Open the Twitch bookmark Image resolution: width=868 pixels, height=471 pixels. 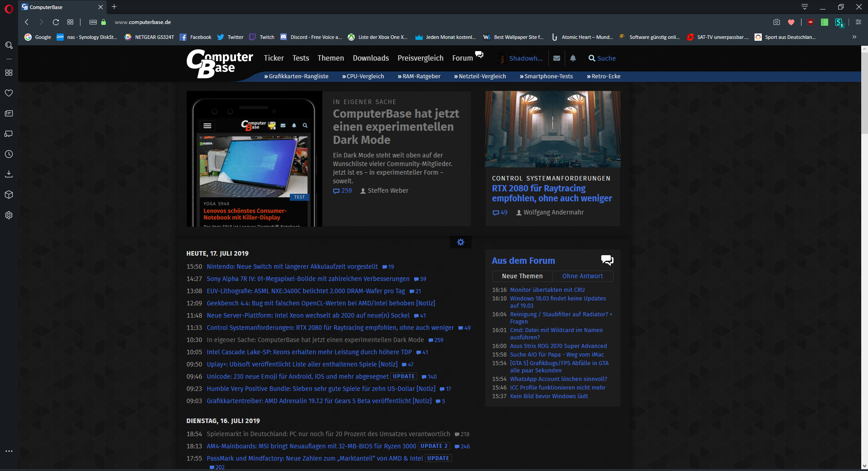point(262,37)
